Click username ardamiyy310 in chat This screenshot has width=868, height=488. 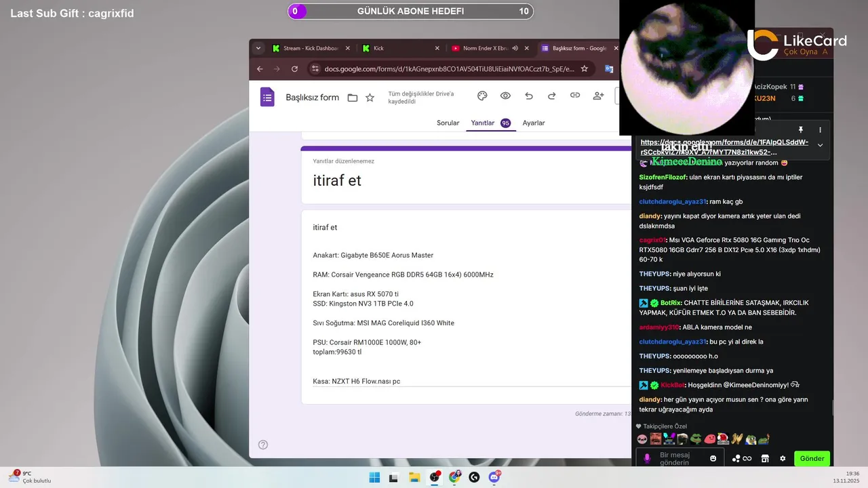[659, 327]
